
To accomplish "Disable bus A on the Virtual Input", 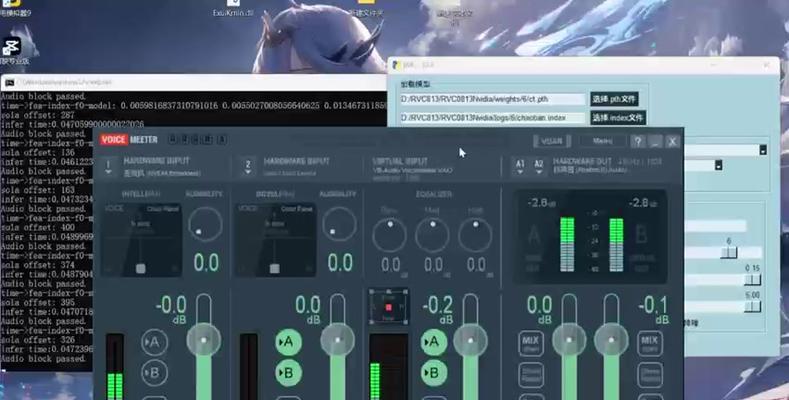I will [x=433, y=342].
